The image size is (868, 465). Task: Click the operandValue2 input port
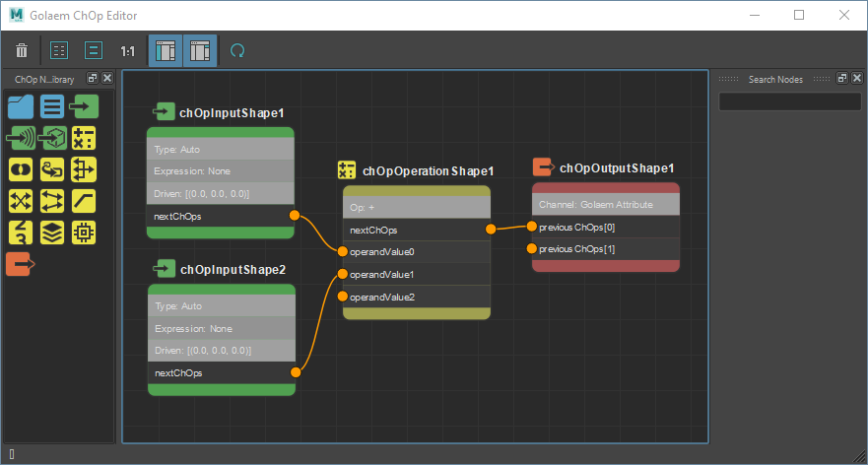[343, 297]
